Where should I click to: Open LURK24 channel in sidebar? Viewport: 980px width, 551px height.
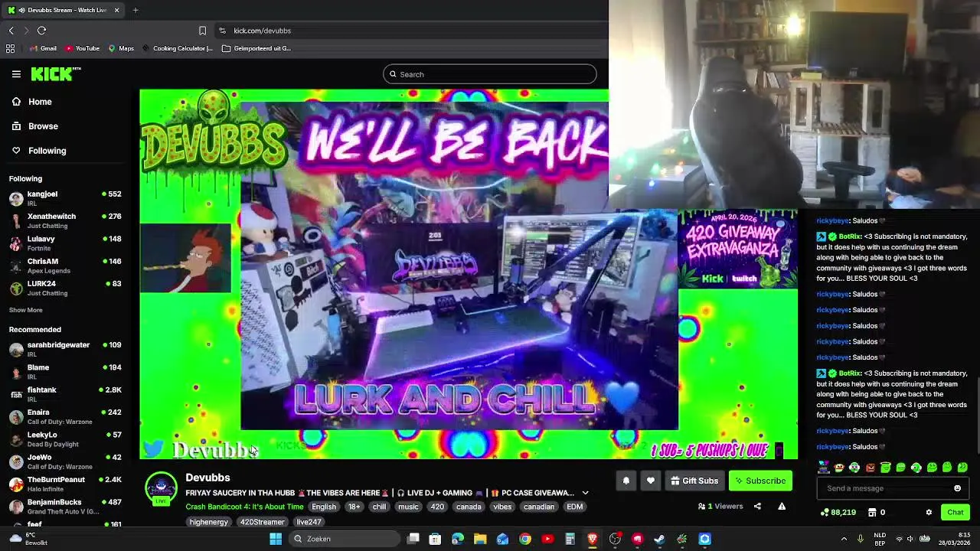pos(65,288)
